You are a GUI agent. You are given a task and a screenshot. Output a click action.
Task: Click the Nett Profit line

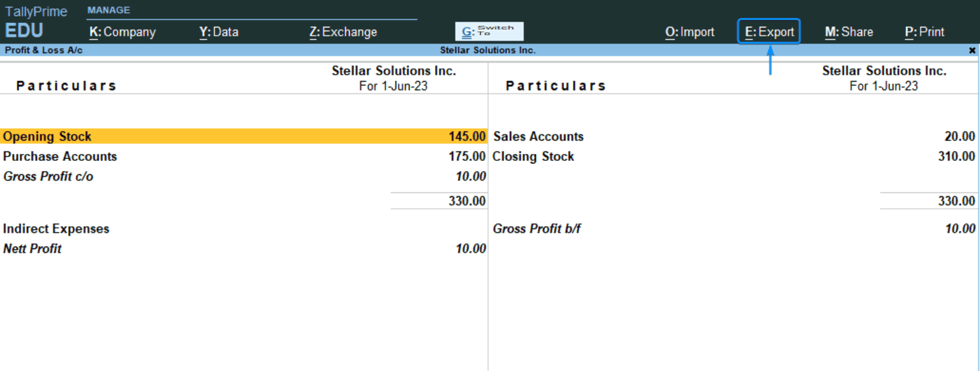[33, 248]
